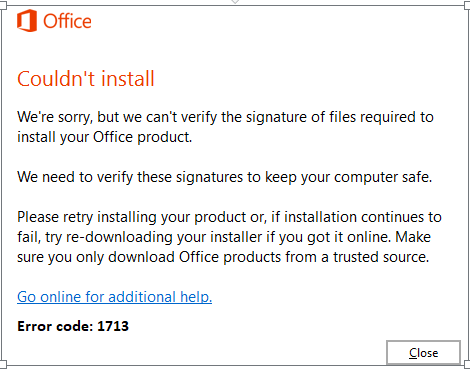470x370 pixels.
Task: Click the line starting Please retry installing
Action: pos(229,217)
